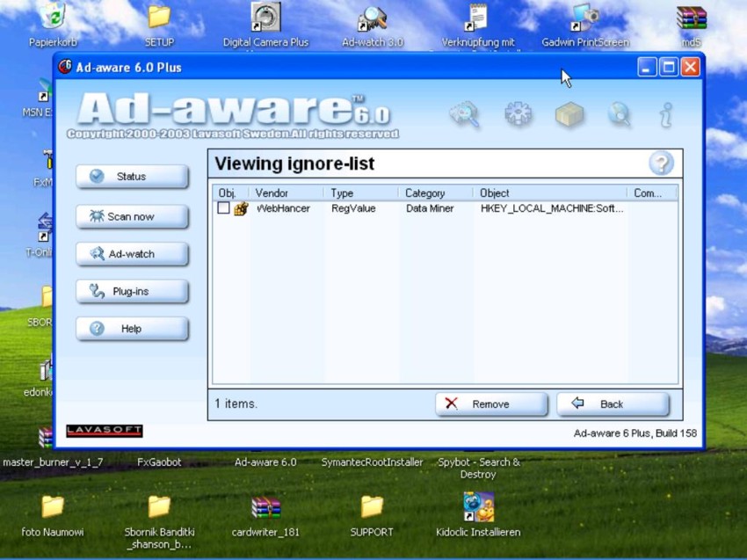Select the Gadwin PrintScreen shortcut
This screenshot has width=747, height=560.
tap(585, 18)
